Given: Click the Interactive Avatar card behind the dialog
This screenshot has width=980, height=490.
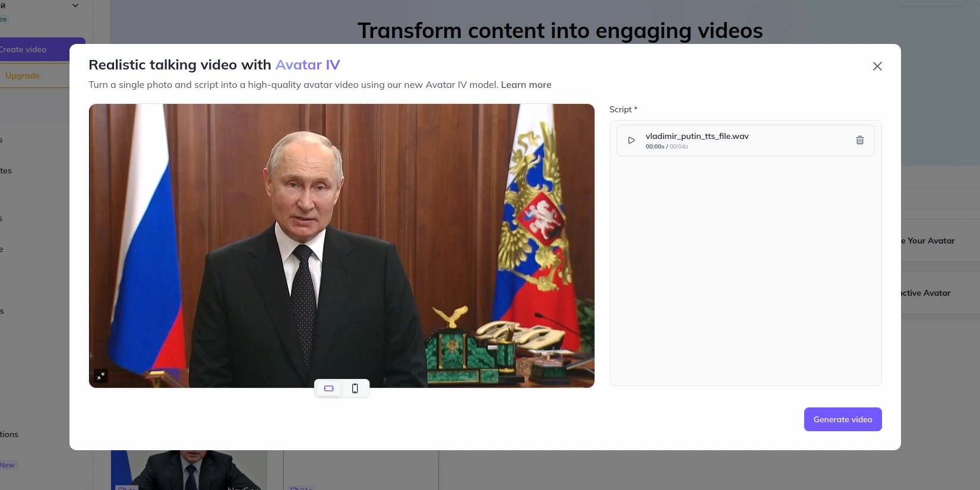Looking at the screenshot, I should [940, 293].
